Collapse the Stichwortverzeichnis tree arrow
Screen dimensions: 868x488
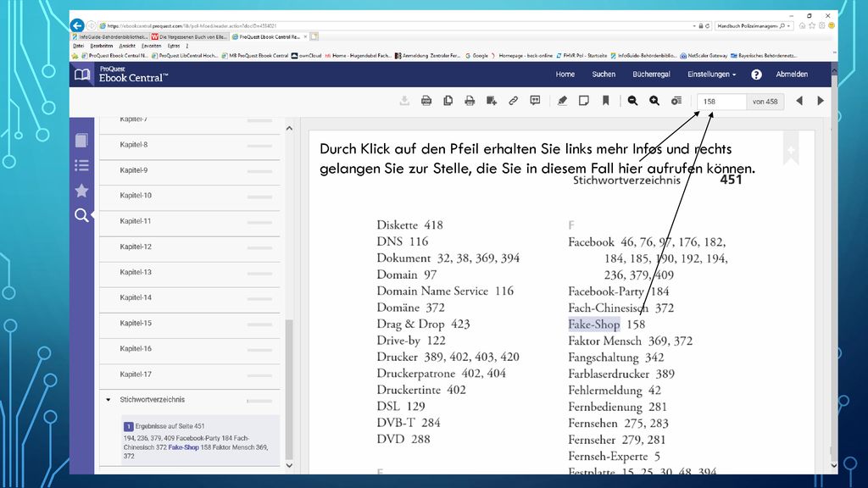coord(108,400)
